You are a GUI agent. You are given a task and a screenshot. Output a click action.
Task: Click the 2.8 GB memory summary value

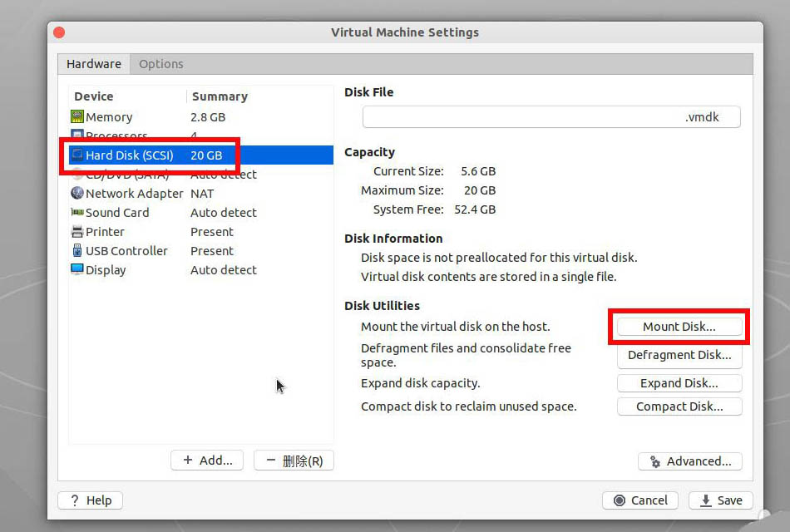pyautogui.click(x=208, y=117)
